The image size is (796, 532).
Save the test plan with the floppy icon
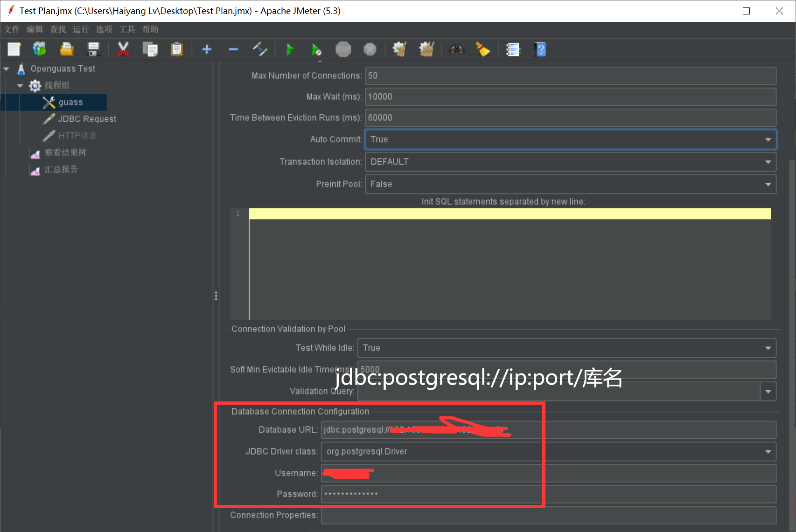[94, 49]
